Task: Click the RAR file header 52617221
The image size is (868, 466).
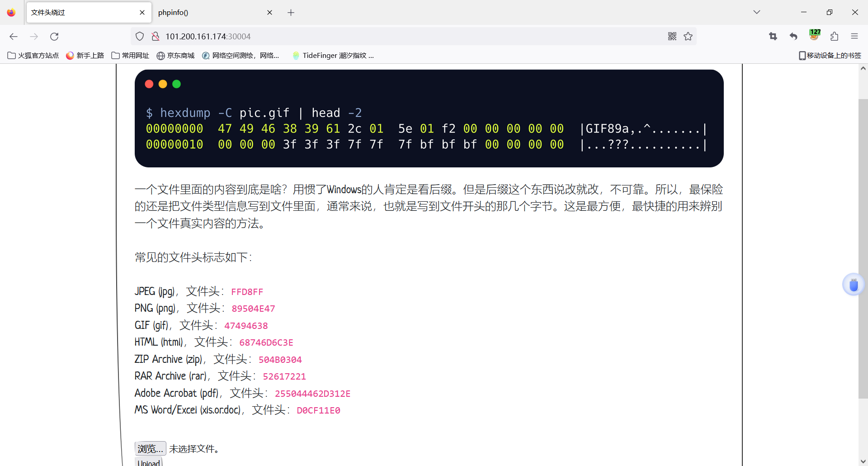Action: [x=284, y=376]
